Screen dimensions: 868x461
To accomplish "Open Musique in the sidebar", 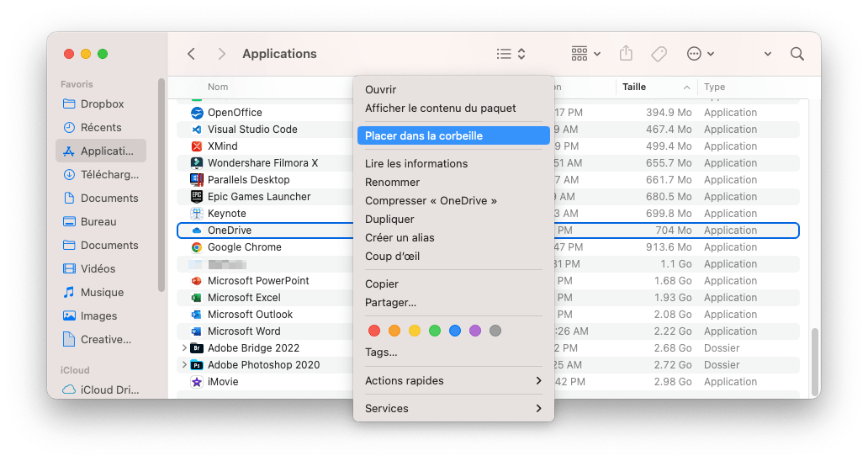I will (101, 292).
